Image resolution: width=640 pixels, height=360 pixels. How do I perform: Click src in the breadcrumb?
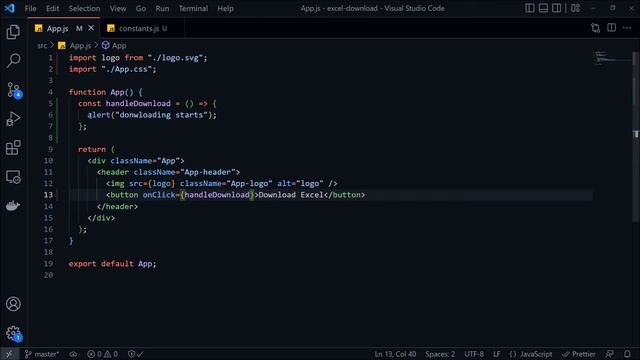42,45
